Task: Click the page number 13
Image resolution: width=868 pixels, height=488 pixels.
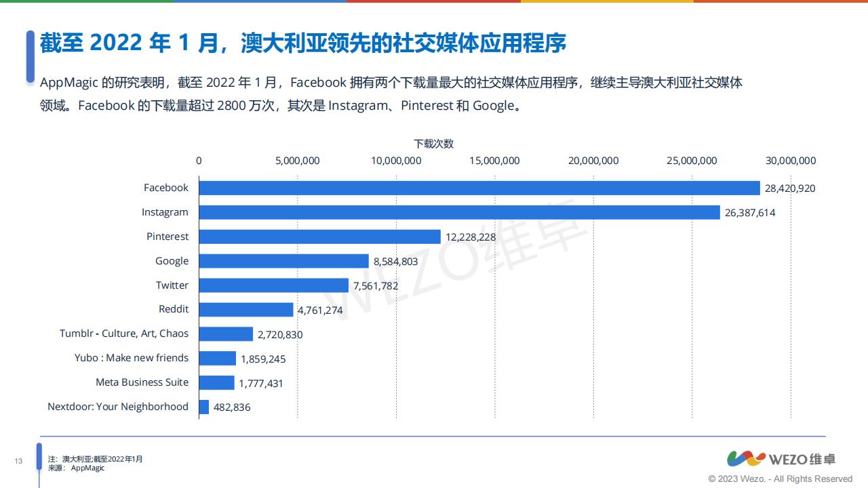Action: tap(18, 462)
